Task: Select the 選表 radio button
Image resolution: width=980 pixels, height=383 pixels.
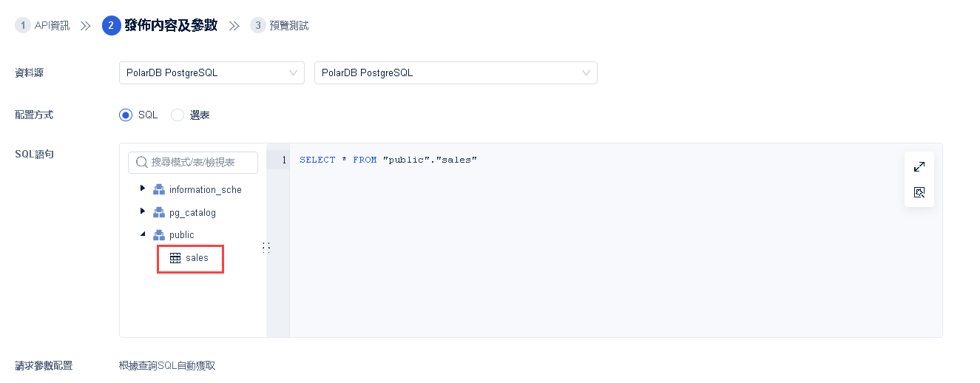Action: pyautogui.click(x=177, y=115)
